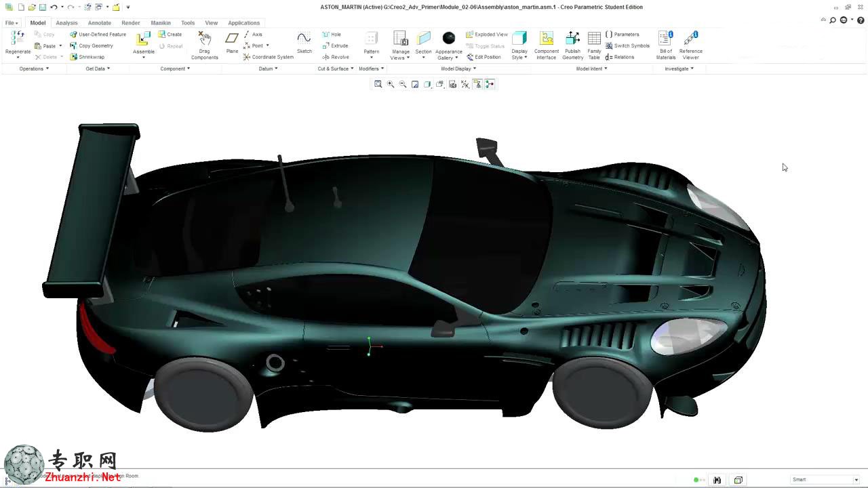Screen dimensions: 868x488
Task: Click Publish Geometry
Action: tap(572, 45)
